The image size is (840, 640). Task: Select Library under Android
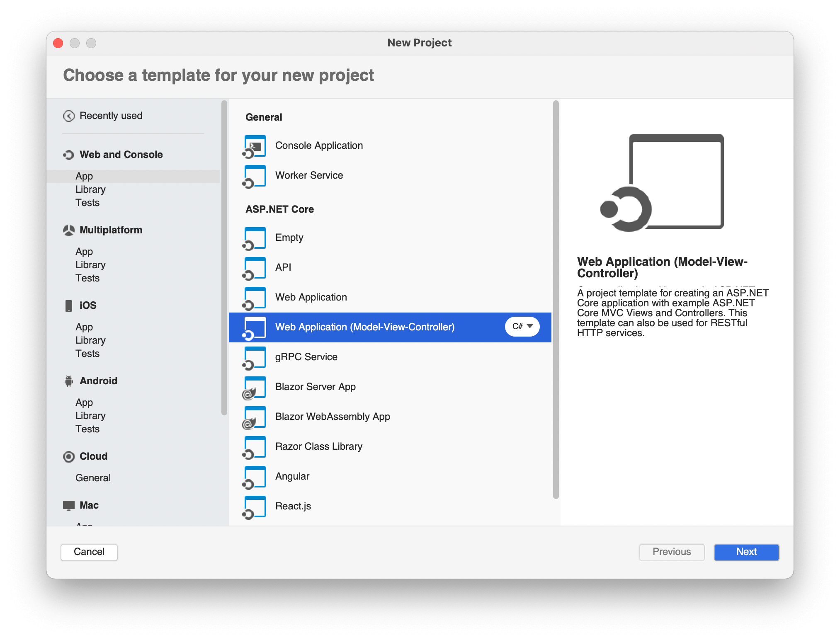click(90, 416)
